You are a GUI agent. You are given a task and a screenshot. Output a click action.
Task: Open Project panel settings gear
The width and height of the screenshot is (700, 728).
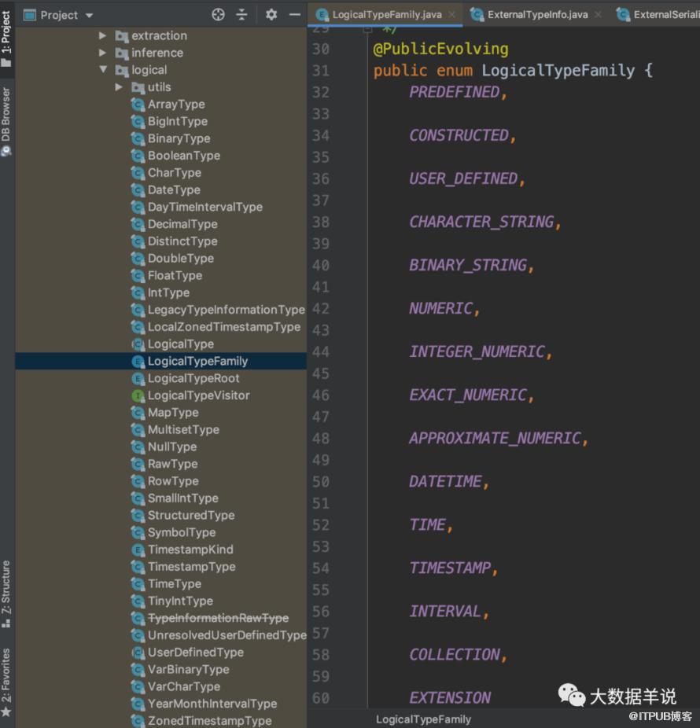pyautogui.click(x=271, y=15)
